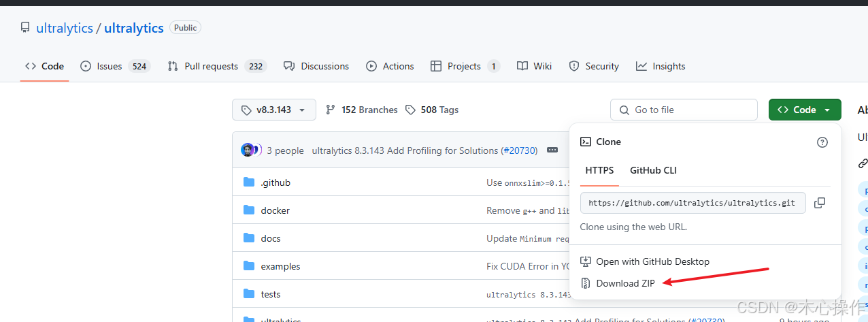Open pull request #20730 in commit header

click(x=519, y=150)
